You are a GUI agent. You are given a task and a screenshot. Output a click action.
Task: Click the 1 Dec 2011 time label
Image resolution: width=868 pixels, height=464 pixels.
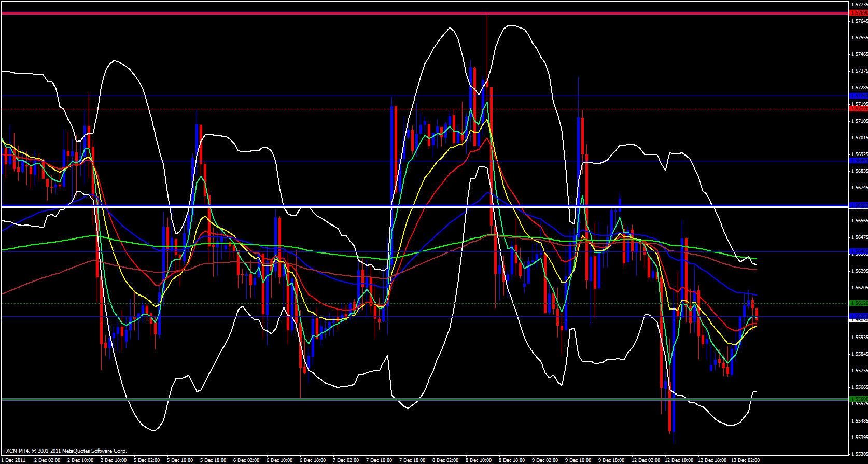click(13, 460)
